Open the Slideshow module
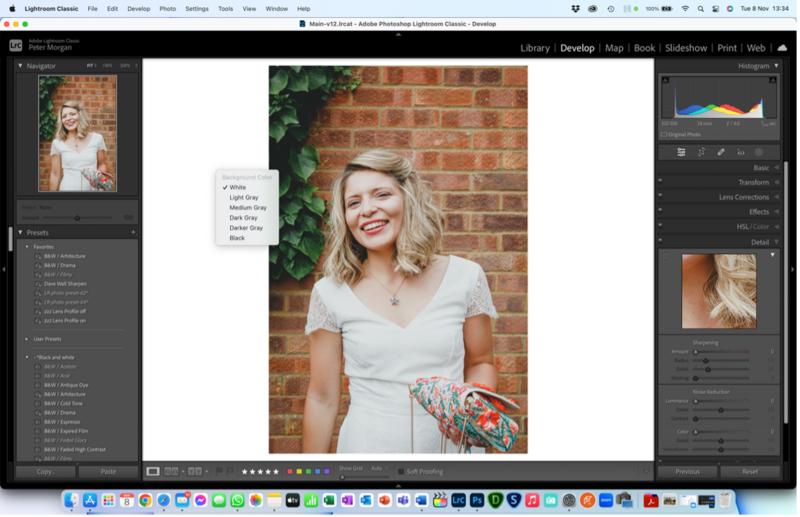The width and height of the screenshot is (800, 517). [686, 48]
